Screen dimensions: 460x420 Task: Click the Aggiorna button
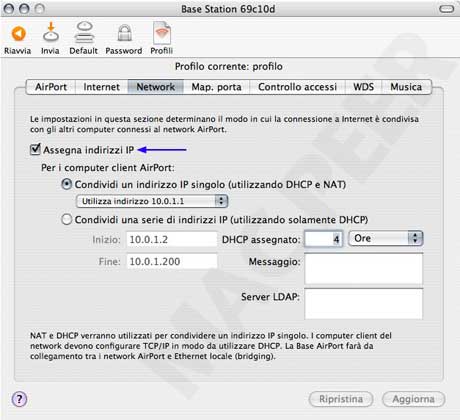[413, 399]
